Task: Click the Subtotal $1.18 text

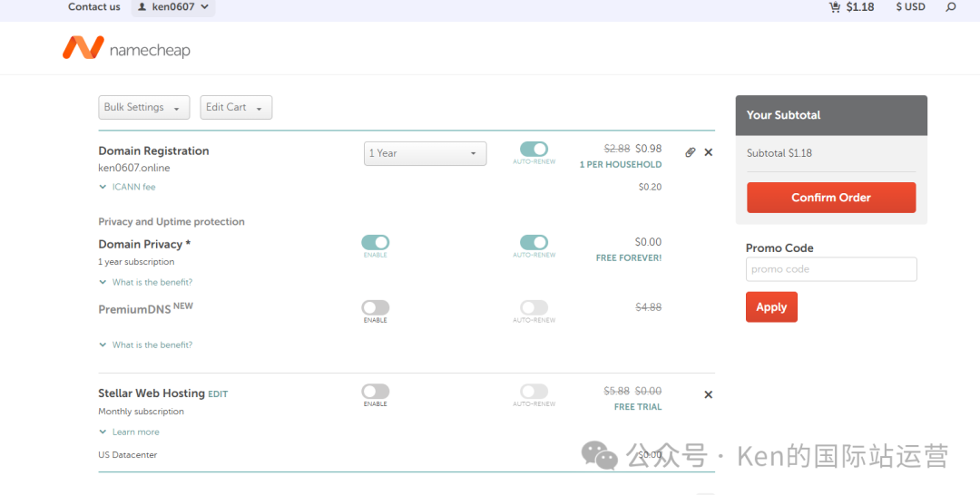Action: coord(779,153)
